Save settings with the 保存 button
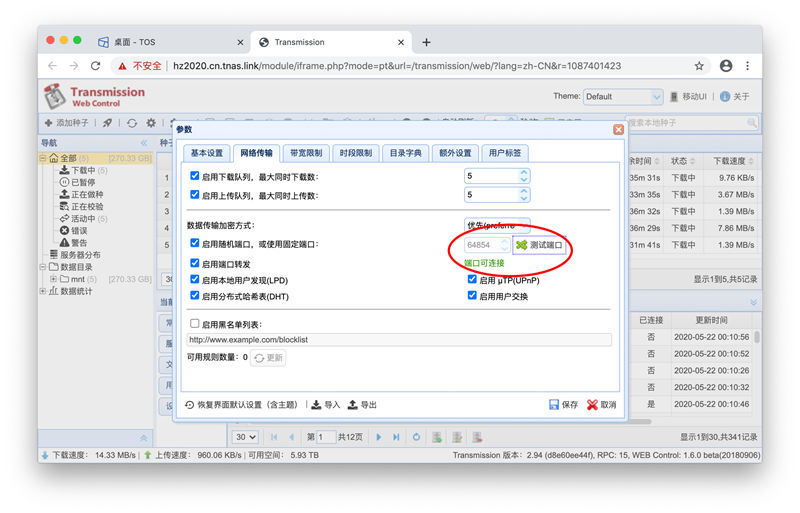Image resolution: width=800 pixels, height=513 pixels. (564, 405)
